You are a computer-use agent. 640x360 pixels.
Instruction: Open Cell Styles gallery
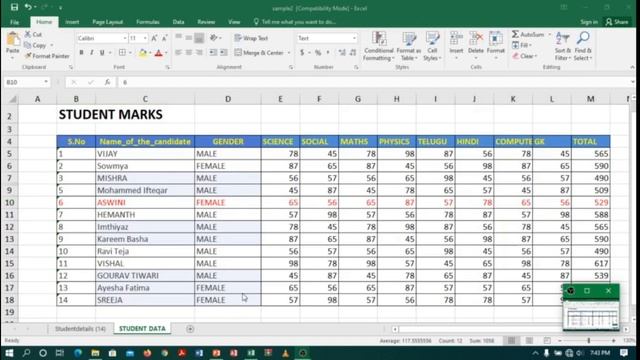coord(432,46)
